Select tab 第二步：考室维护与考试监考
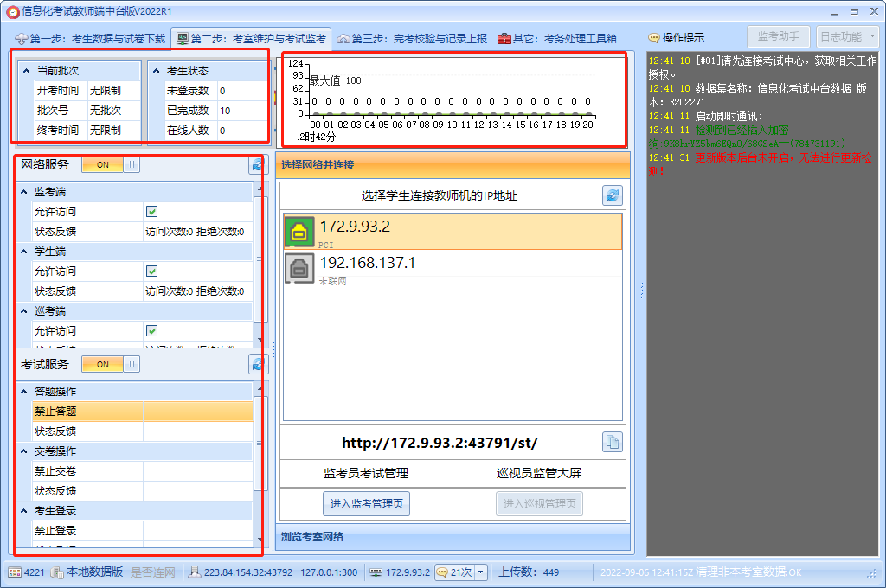The height and width of the screenshot is (588, 886). tap(251, 38)
